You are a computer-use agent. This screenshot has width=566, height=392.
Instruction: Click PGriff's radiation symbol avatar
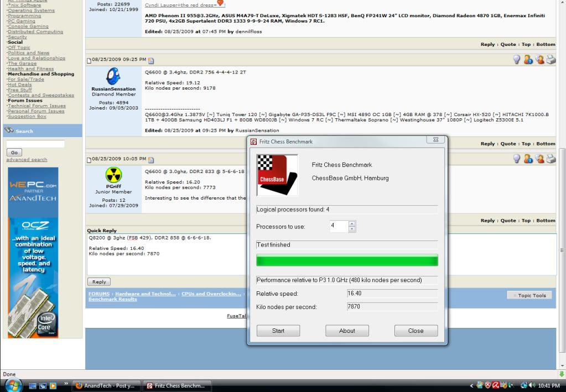tap(113, 175)
